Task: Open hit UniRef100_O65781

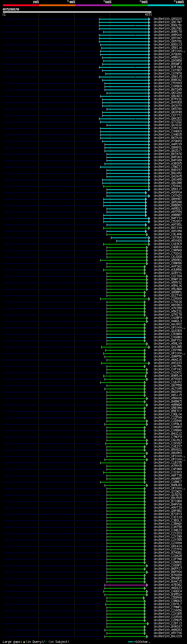Action: coord(168,41)
